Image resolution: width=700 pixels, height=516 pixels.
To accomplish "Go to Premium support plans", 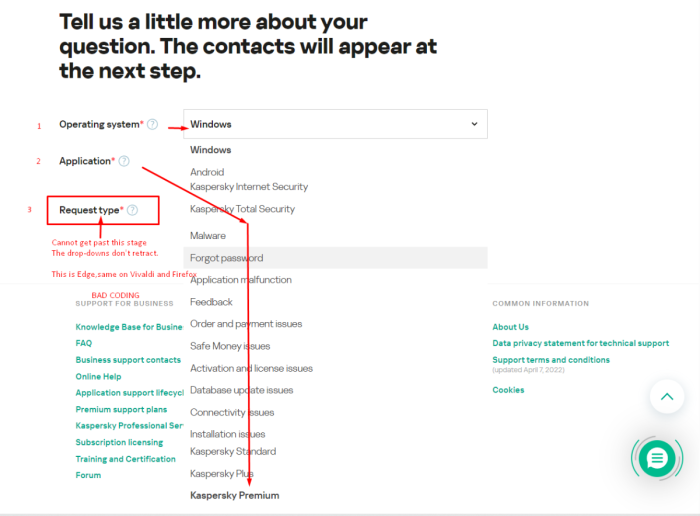I will tap(121, 410).
